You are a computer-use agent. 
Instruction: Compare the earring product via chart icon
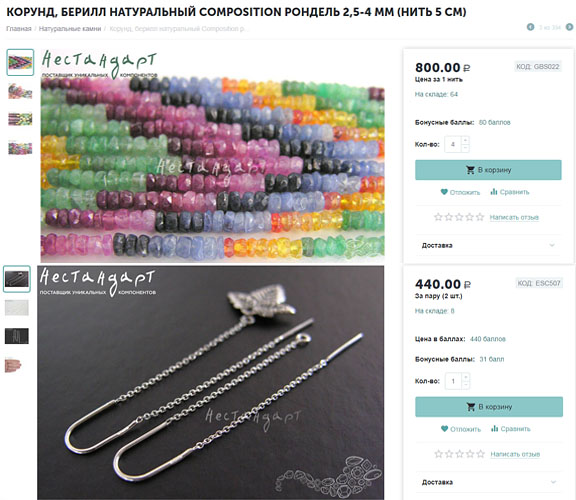[x=494, y=429]
